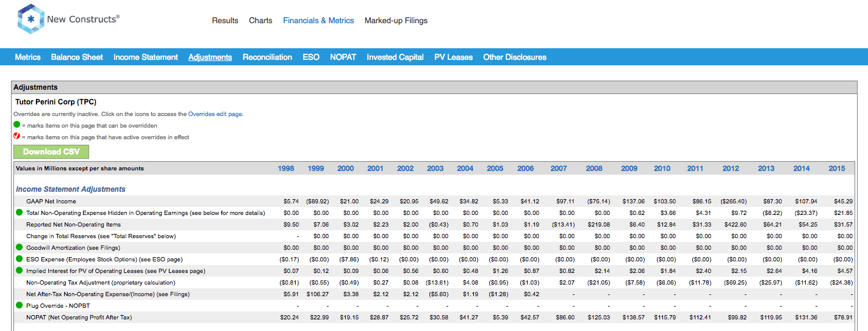Image resolution: width=868 pixels, height=331 pixels.
Task: Click the green dot in the override legend
Action: 17,125
